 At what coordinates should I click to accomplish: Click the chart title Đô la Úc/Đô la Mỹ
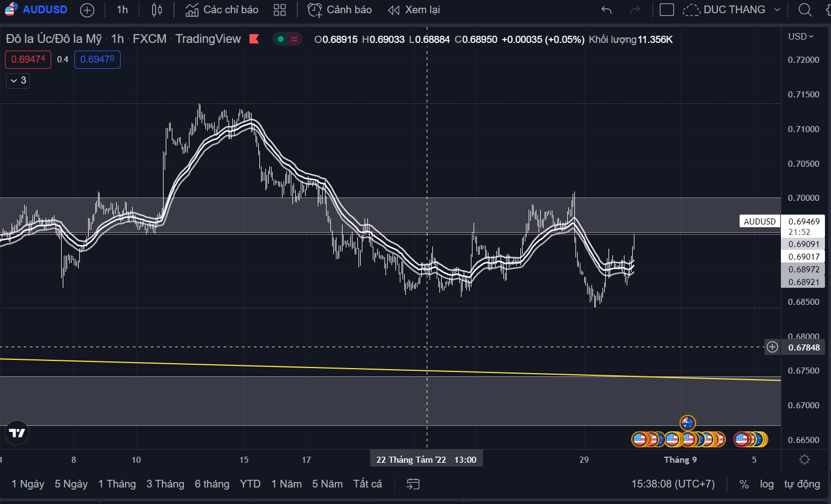click(x=54, y=39)
